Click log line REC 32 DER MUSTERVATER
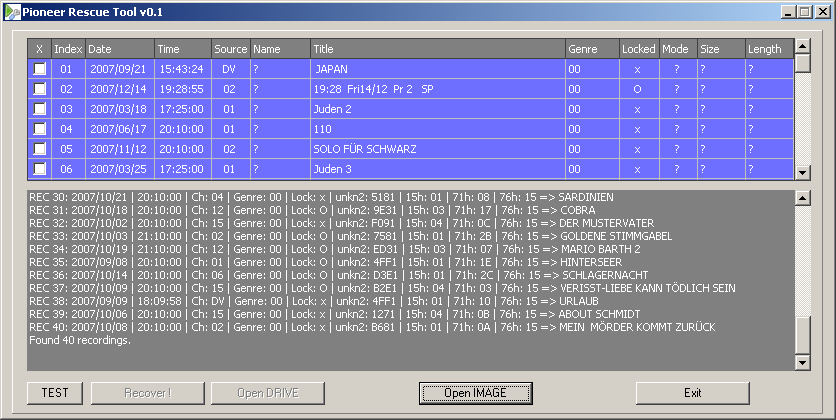The height and width of the screenshot is (420, 836). tap(342, 223)
